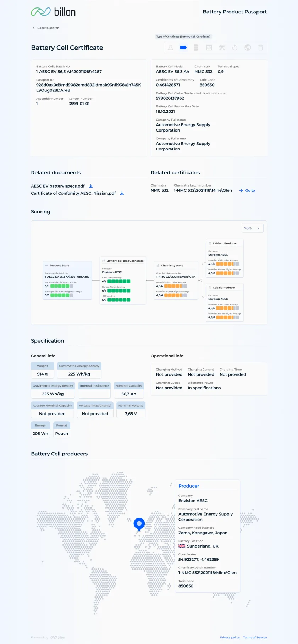Open the circular arrow recycling icon

(235, 48)
